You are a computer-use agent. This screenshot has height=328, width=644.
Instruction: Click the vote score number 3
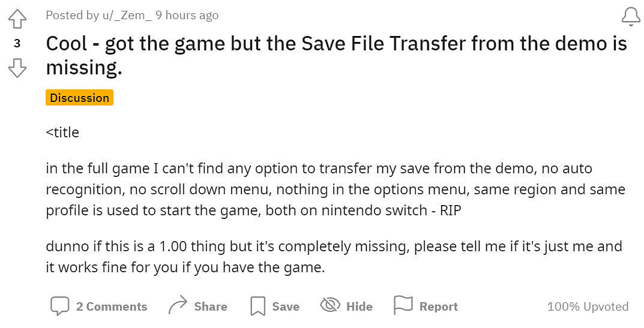(17, 43)
